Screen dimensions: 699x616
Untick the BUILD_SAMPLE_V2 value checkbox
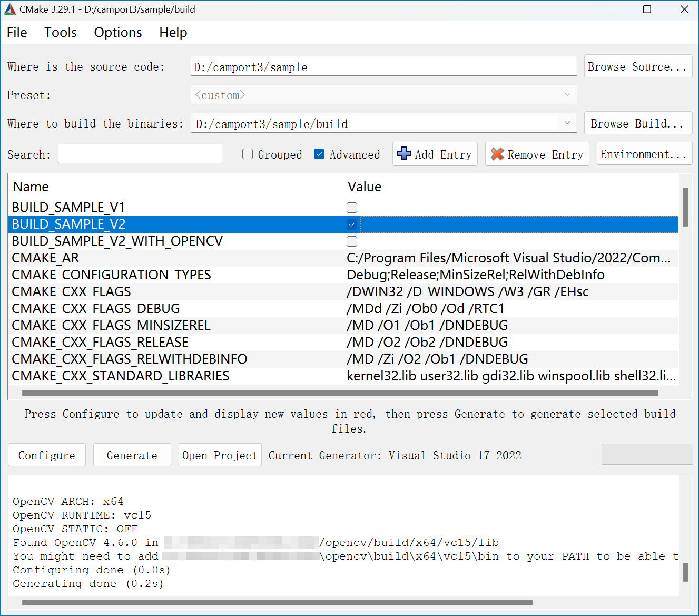(x=352, y=224)
